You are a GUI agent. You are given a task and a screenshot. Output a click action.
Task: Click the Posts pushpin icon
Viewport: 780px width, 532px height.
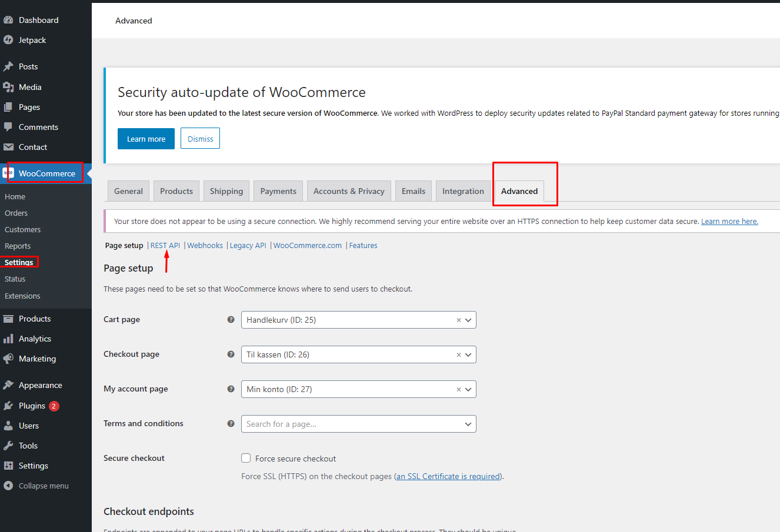(x=8, y=66)
